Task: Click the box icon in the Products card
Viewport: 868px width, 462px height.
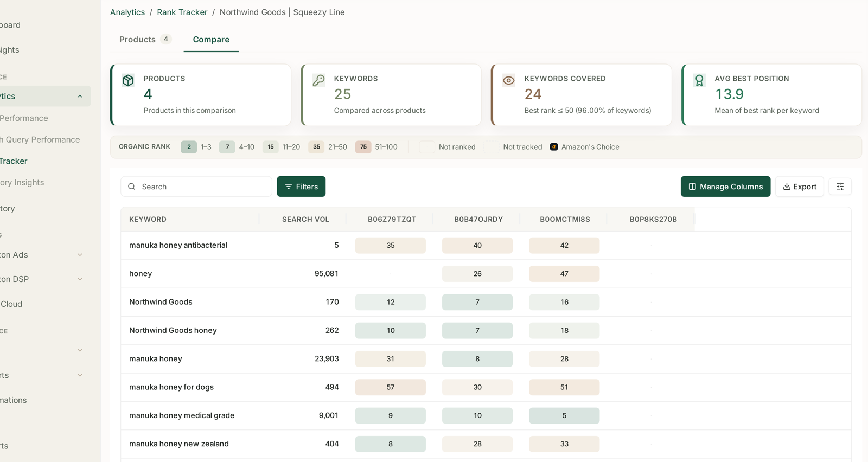Action: (128, 80)
